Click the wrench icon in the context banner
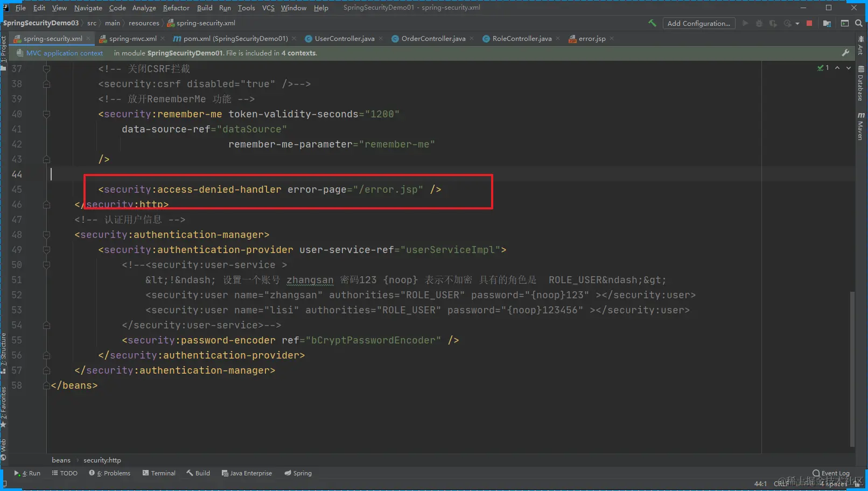This screenshot has width=868, height=491. [845, 53]
